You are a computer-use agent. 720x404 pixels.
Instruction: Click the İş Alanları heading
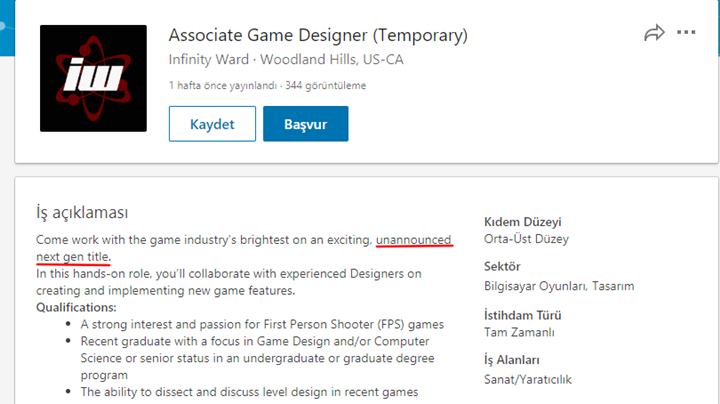point(512,360)
